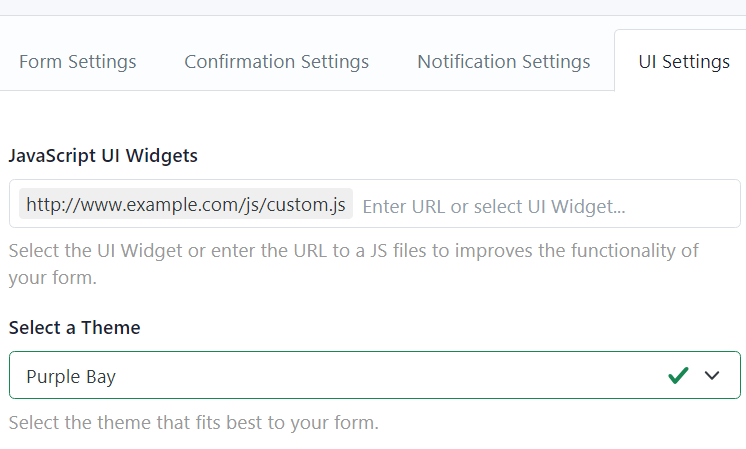746x449 pixels.
Task: Click the tab bar's bottom border line
Action: pos(300,90)
